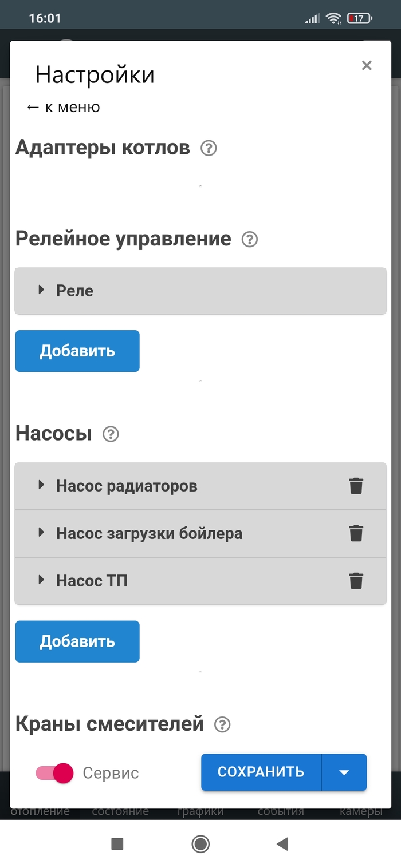The height and width of the screenshot is (868, 401).
Task: Show help for Краны смесителей
Action: tap(222, 725)
